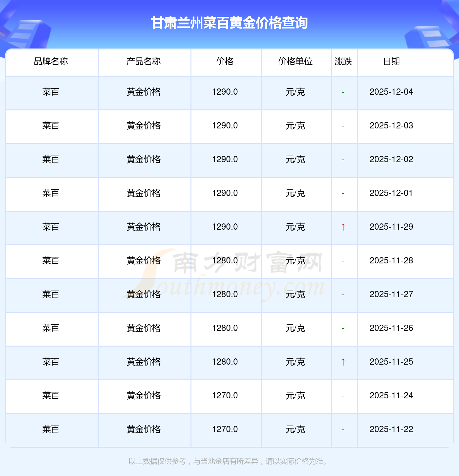Select the price 1280.0 for 2025-11-25
The width and height of the screenshot is (459, 476).
coord(225,362)
